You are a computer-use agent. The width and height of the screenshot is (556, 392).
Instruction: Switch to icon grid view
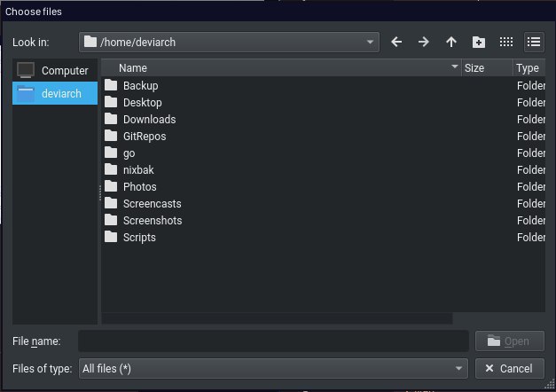click(506, 43)
